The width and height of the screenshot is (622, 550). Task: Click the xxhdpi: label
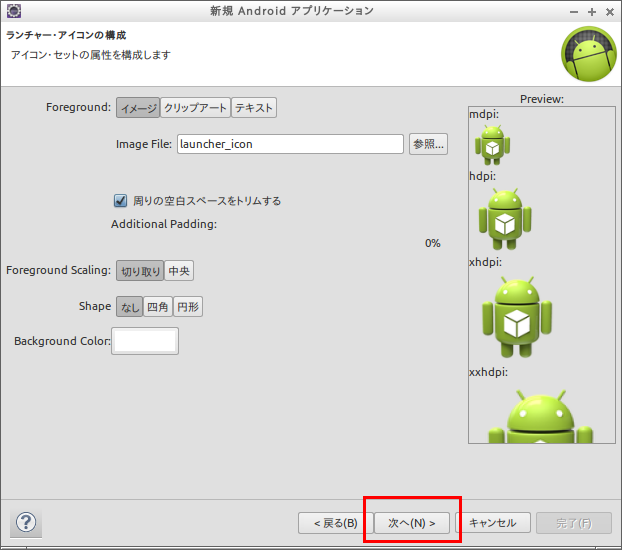click(488, 372)
